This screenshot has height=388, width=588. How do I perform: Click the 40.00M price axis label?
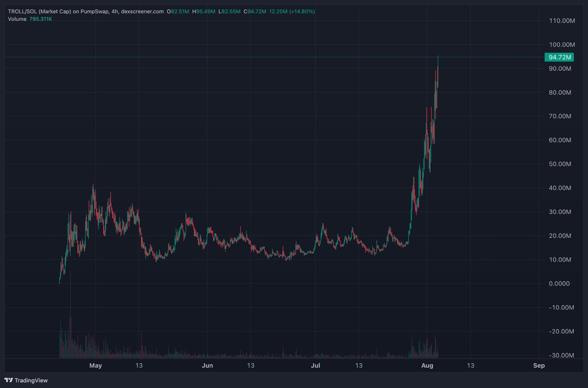coord(560,188)
